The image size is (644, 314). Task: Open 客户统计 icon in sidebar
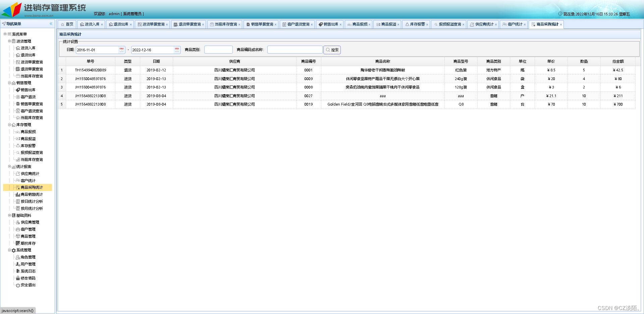(x=18, y=181)
